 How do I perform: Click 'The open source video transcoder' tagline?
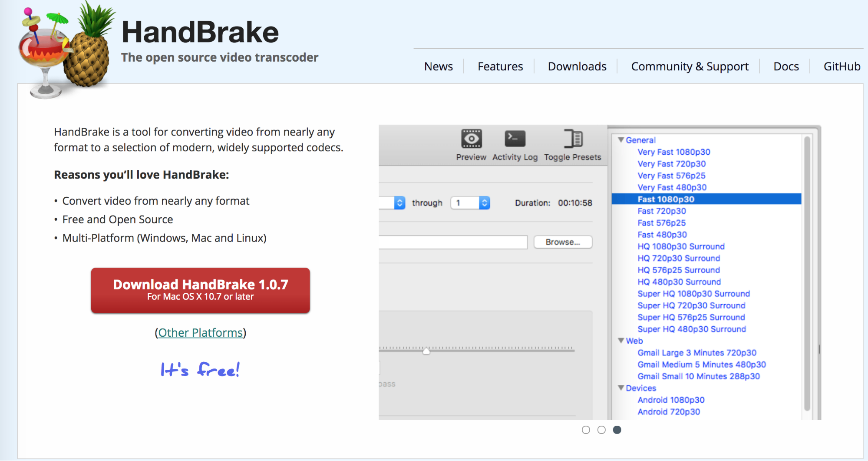tap(220, 57)
